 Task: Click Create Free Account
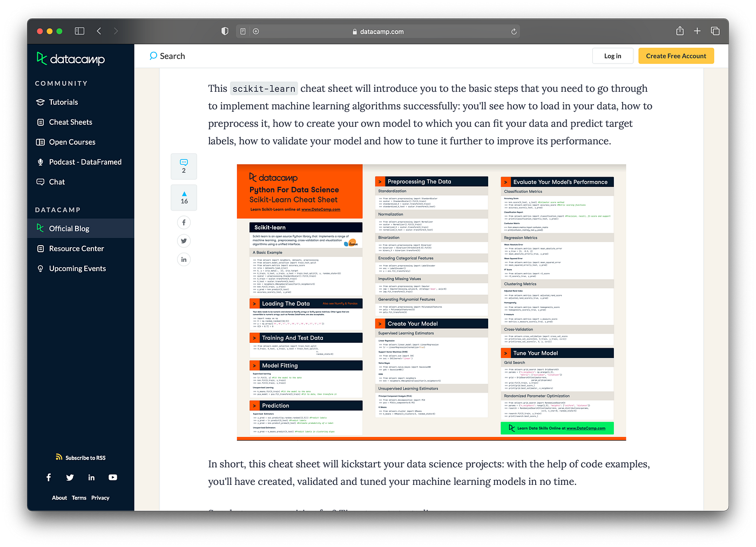(676, 56)
